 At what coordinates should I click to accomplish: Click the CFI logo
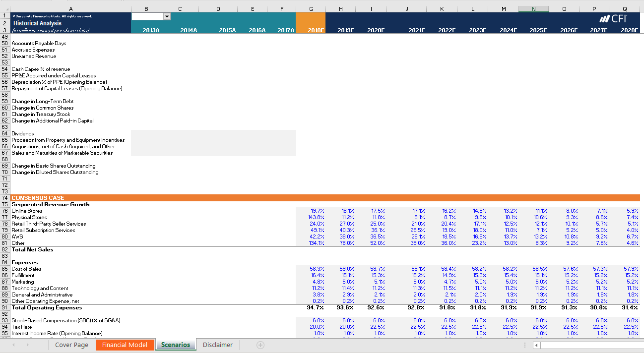click(x=614, y=19)
